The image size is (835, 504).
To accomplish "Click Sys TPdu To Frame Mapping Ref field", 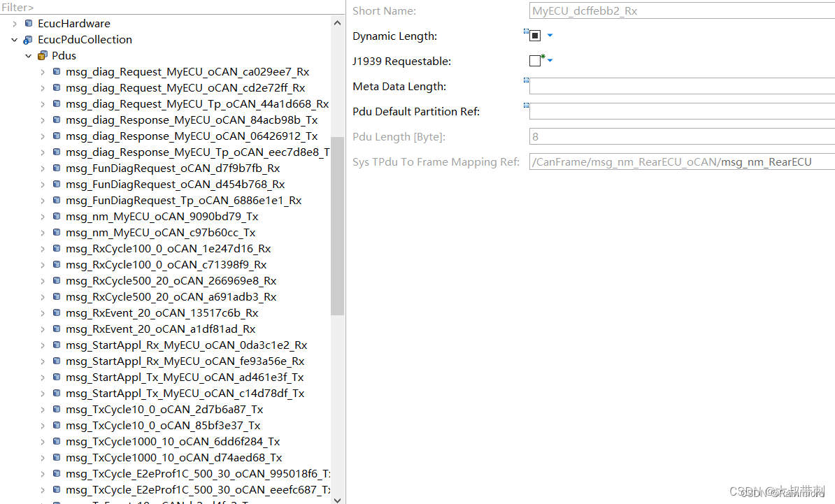I will click(x=682, y=161).
